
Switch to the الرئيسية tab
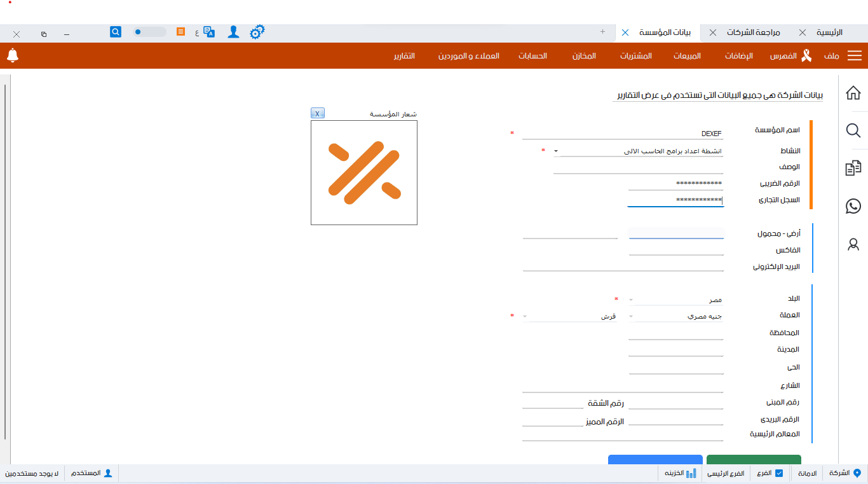pyautogui.click(x=829, y=32)
